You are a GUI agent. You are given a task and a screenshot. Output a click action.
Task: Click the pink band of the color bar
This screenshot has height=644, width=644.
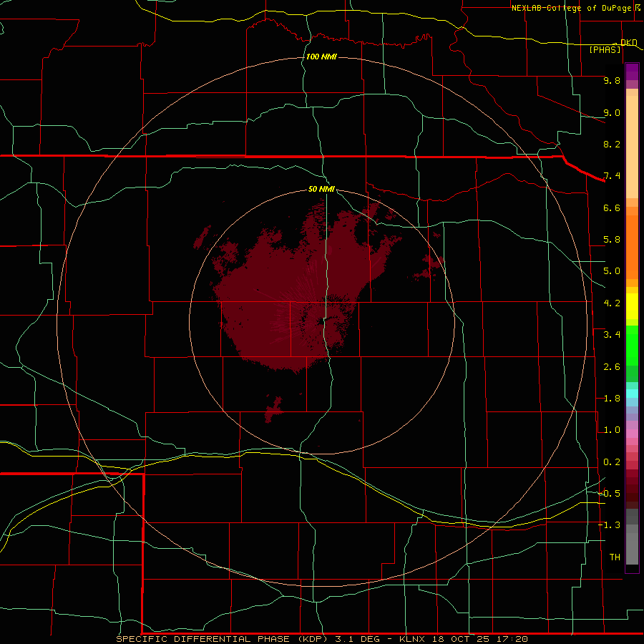[632, 434]
